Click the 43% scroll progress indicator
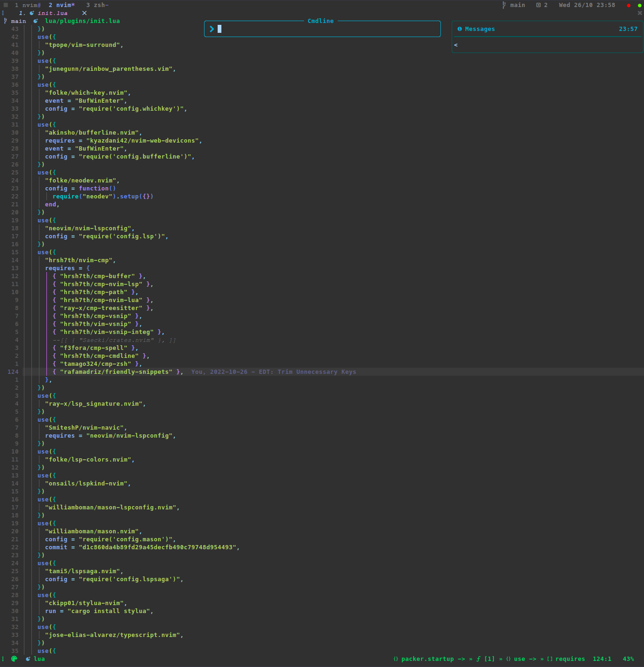The image size is (644, 667). coord(628,659)
